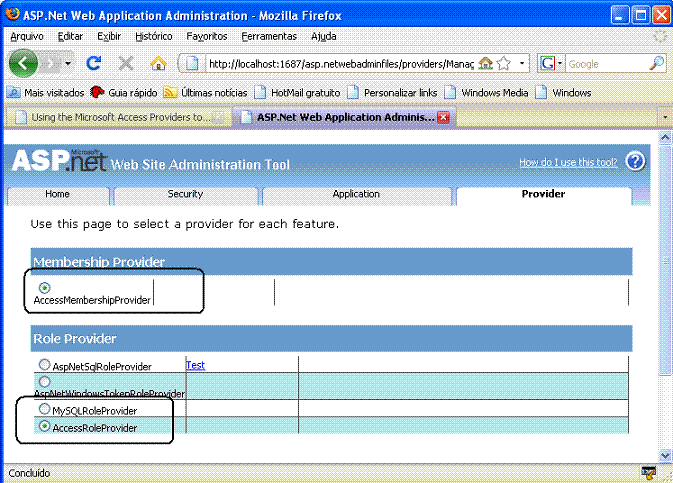Click the scrollbar up arrow

665,137
